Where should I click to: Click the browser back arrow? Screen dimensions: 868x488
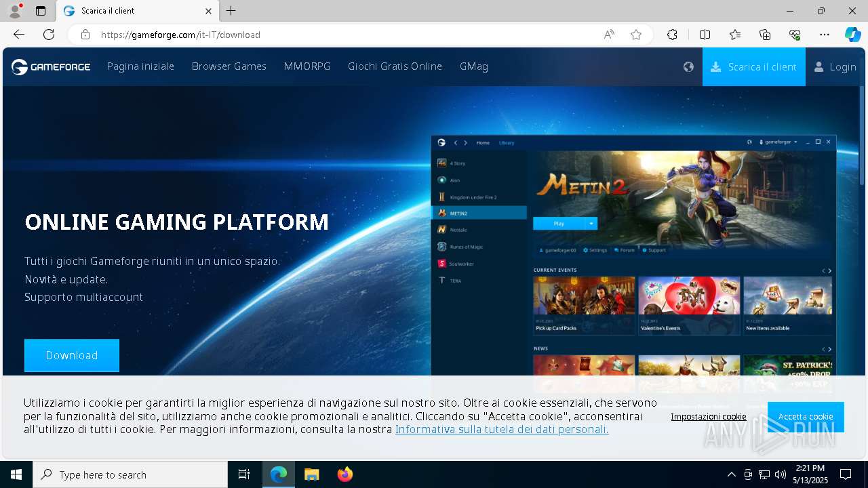19,35
